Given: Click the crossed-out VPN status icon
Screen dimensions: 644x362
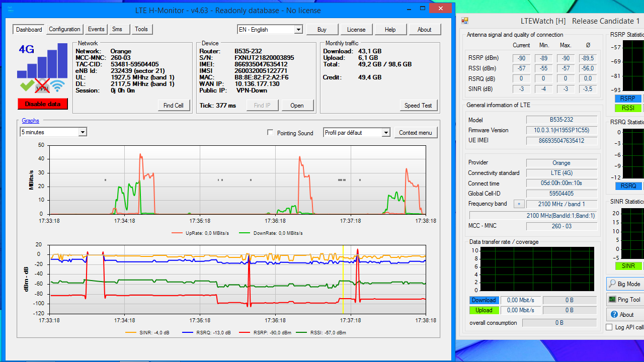Looking at the screenshot, I should click(x=42, y=86).
